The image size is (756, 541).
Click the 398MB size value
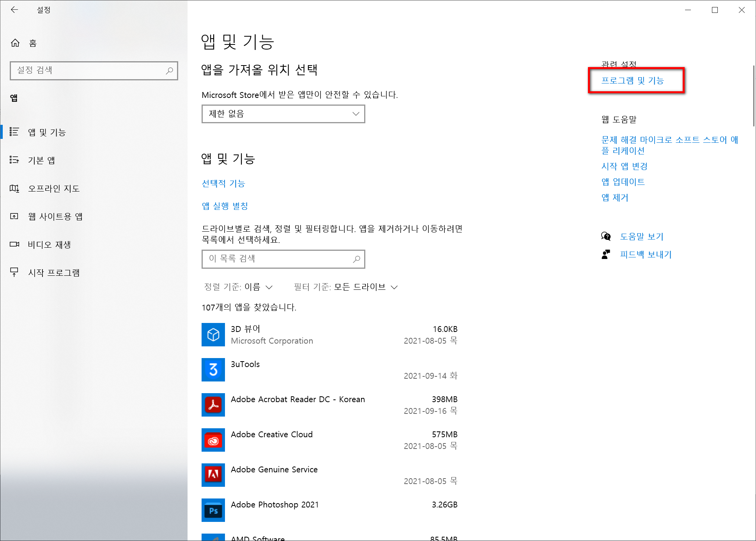[444, 399]
